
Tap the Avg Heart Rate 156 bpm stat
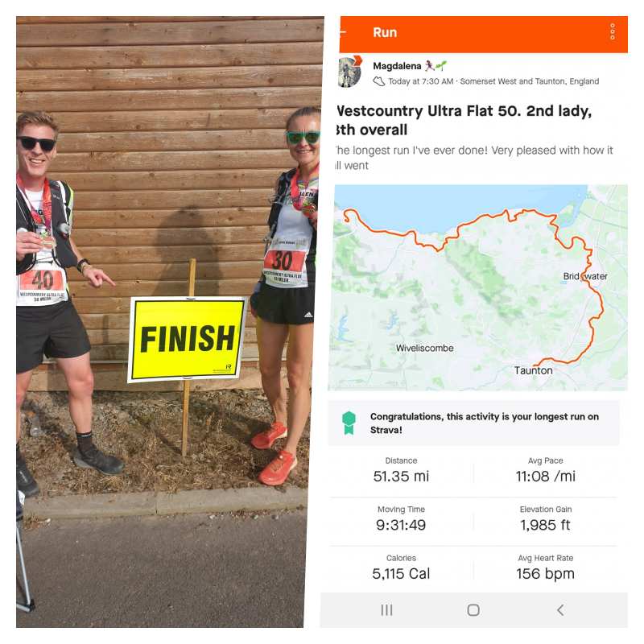(546, 568)
